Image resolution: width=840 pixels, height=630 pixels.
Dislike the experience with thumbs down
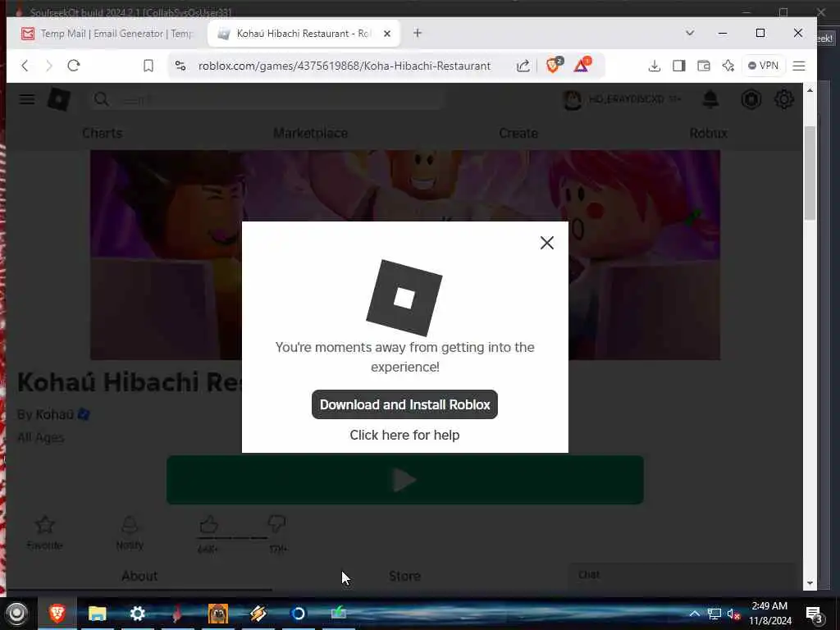276,523
